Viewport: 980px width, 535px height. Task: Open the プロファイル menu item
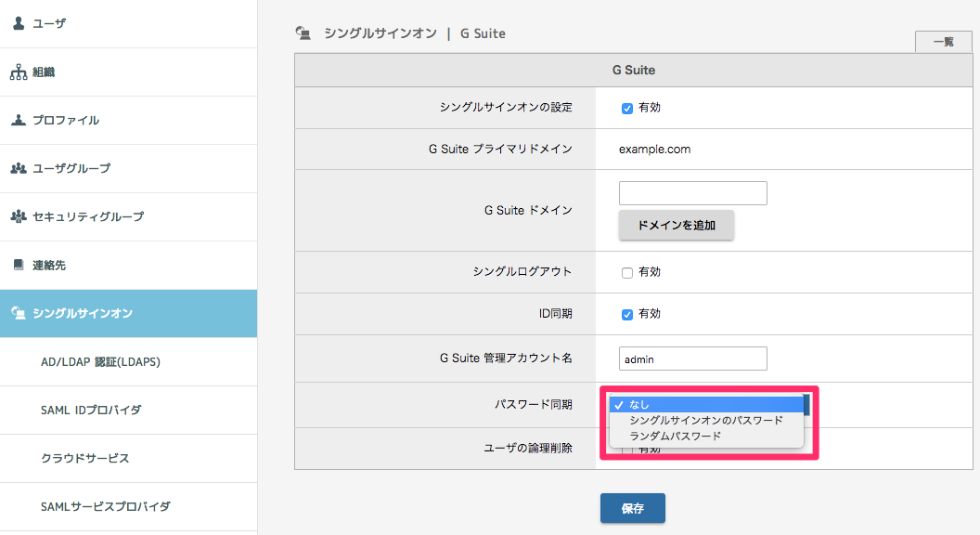click(x=128, y=120)
